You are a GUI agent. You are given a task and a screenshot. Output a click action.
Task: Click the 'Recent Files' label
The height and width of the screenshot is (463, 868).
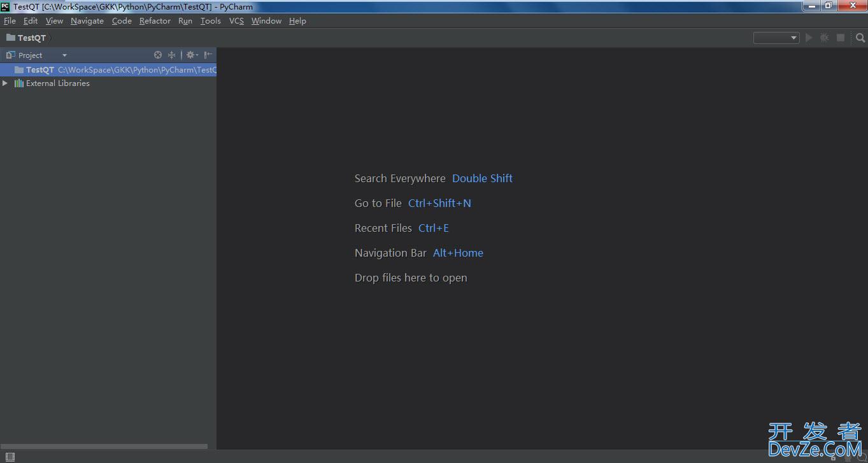[383, 228]
